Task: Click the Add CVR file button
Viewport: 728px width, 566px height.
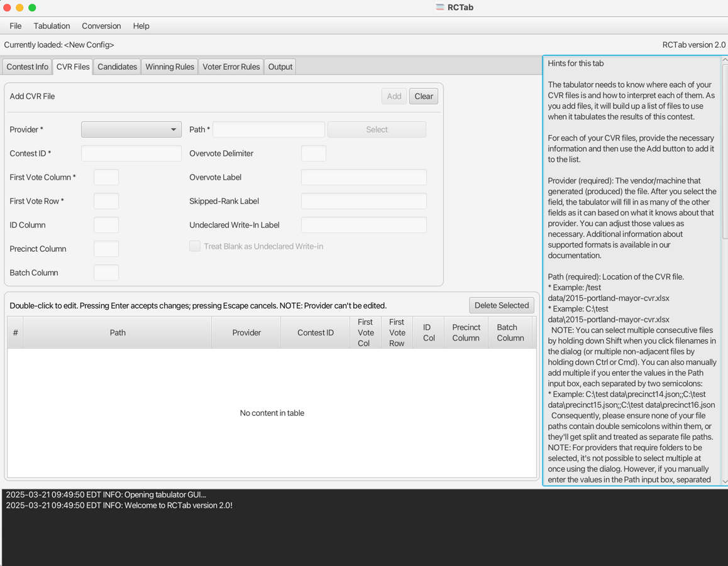Action: click(x=394, y=96)
